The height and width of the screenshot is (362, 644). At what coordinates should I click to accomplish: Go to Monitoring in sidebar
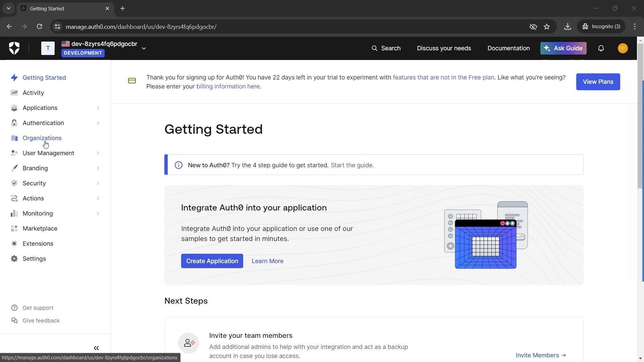click(38, 214)
